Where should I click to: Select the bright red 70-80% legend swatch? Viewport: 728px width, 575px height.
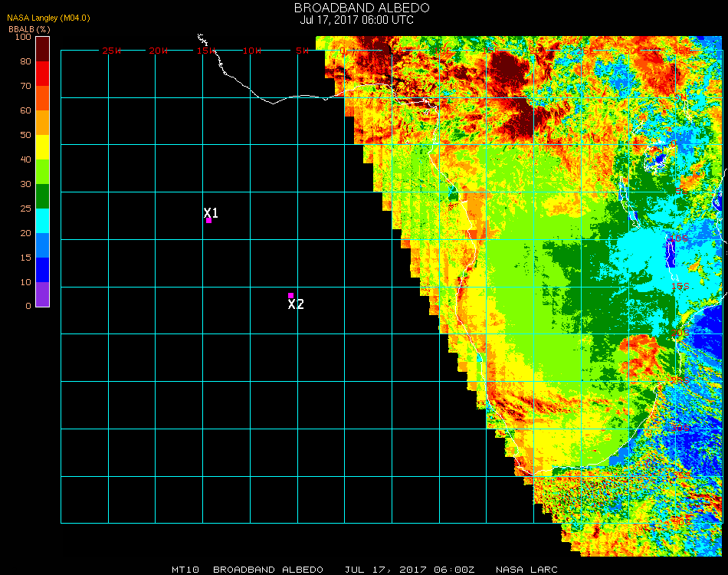[43, 74]
